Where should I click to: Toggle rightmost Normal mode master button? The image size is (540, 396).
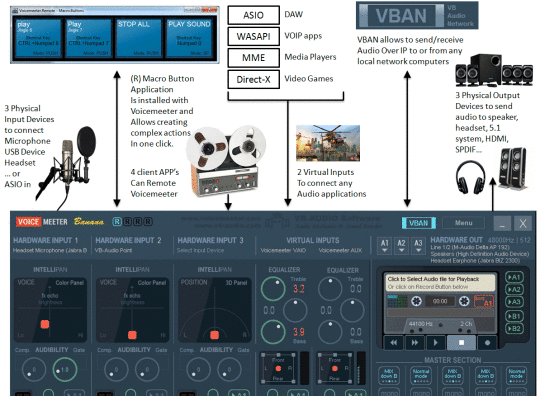coord(517,375)
